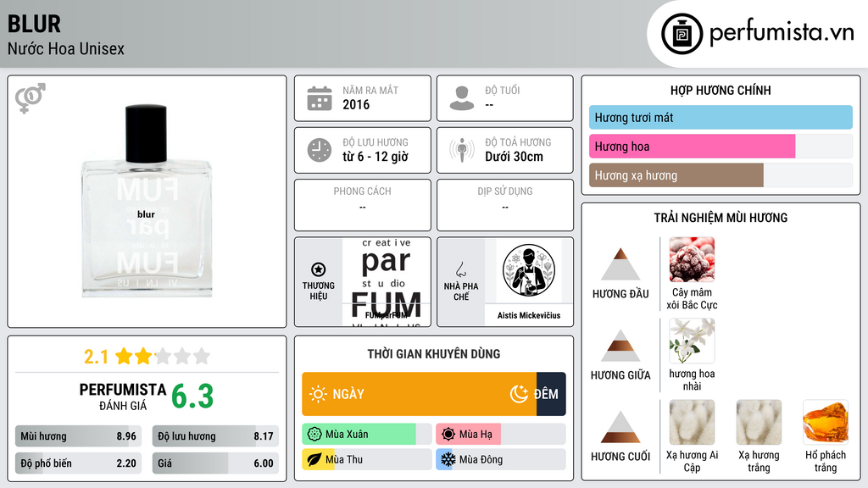Click the Độ phổ biến 2.20 score bar
Image resolution: width=868 pixels, height=488 pixels.
click(x=79, y=463)
